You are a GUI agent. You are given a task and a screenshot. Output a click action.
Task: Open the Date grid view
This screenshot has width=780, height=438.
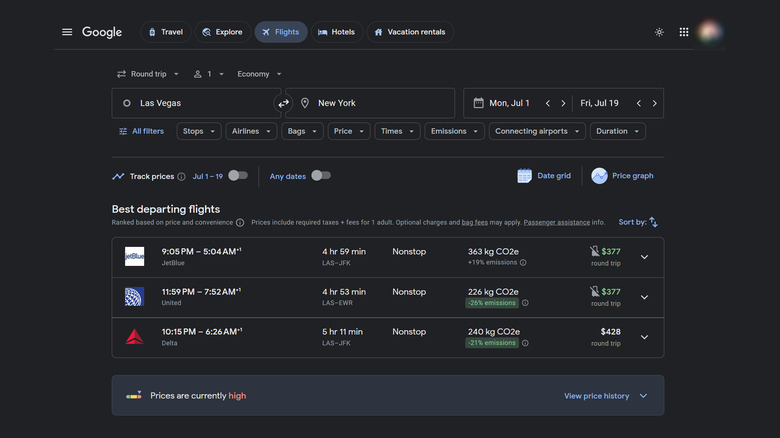pos(544,176)
